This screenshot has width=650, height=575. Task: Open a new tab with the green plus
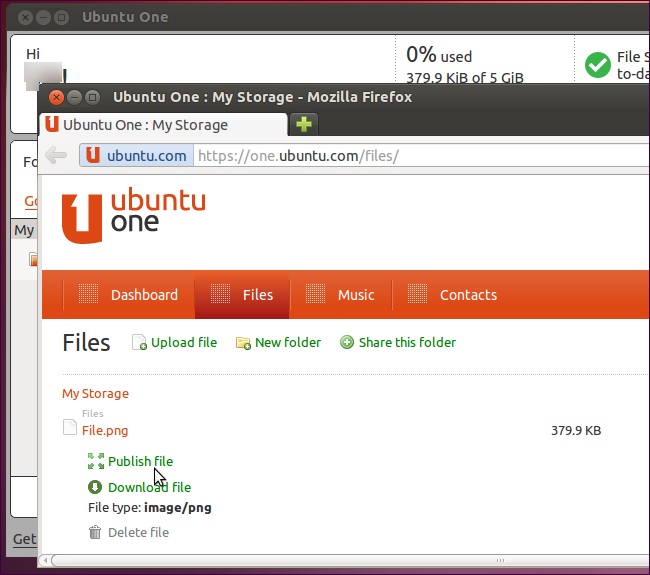coord(304,124)
